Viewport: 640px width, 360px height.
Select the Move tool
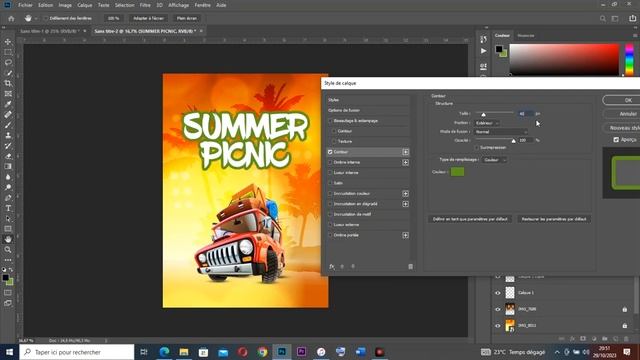pos(8,42)
